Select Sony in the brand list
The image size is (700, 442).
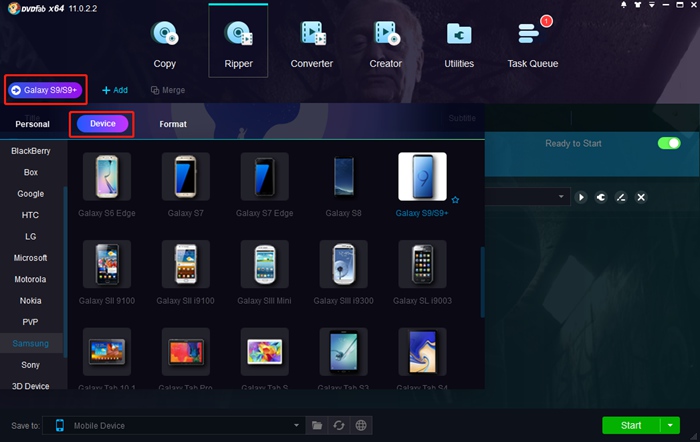[30, 365]
